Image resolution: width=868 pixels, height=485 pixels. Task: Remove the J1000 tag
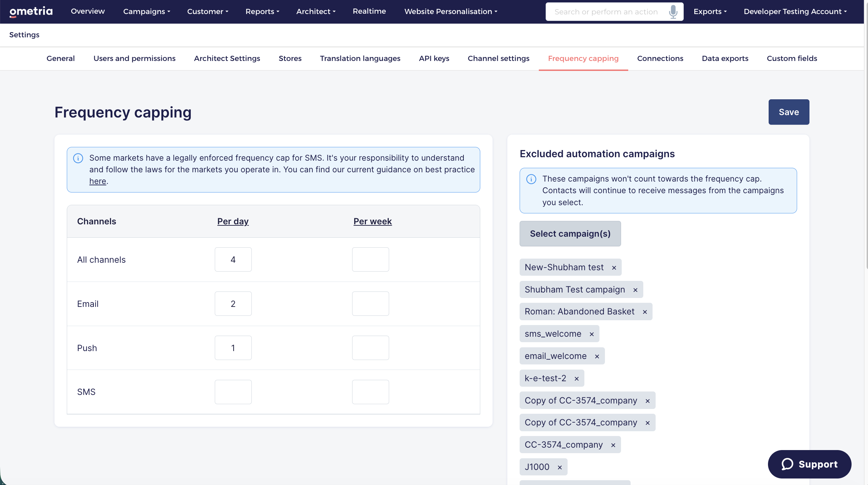(560, 467)
